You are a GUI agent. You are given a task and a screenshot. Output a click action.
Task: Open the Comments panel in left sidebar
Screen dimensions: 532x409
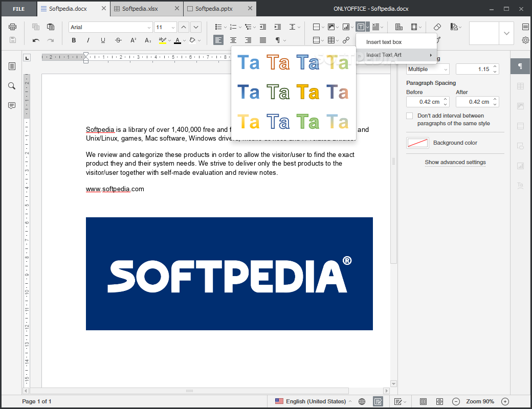pos(12,105)
